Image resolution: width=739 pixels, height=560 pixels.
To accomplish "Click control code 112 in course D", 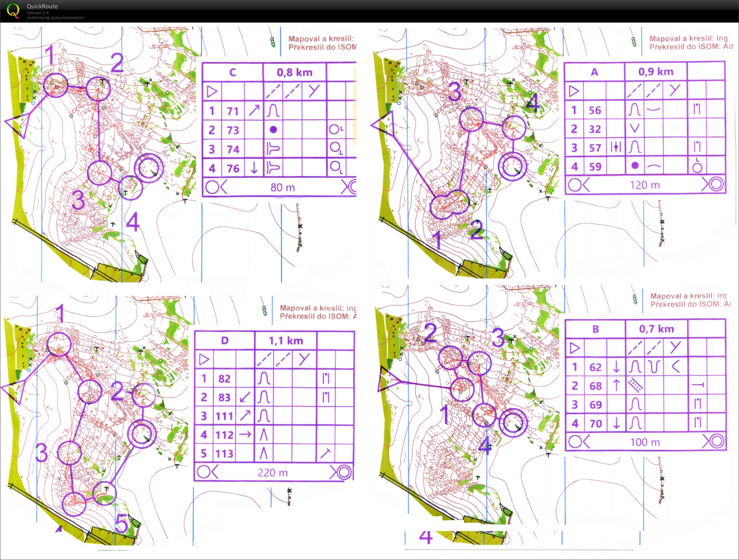I will 225,435.
